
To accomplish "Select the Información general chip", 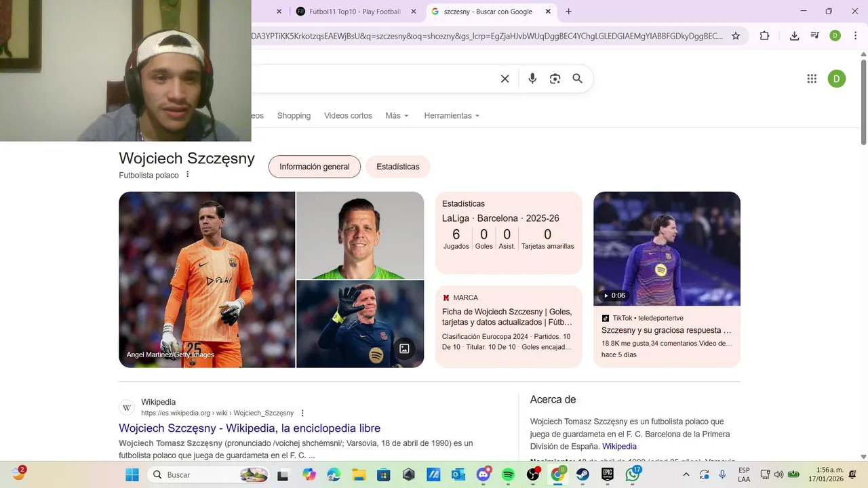I will point(315,167).
